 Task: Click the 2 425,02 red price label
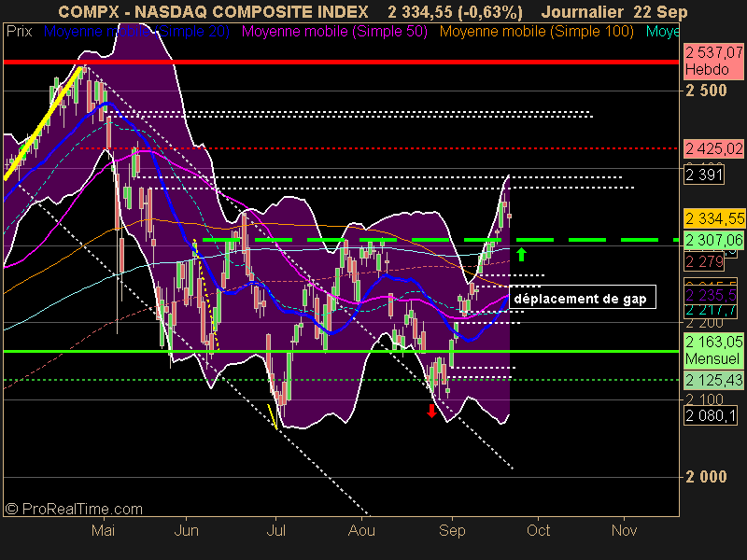click(x=713, y=149)
